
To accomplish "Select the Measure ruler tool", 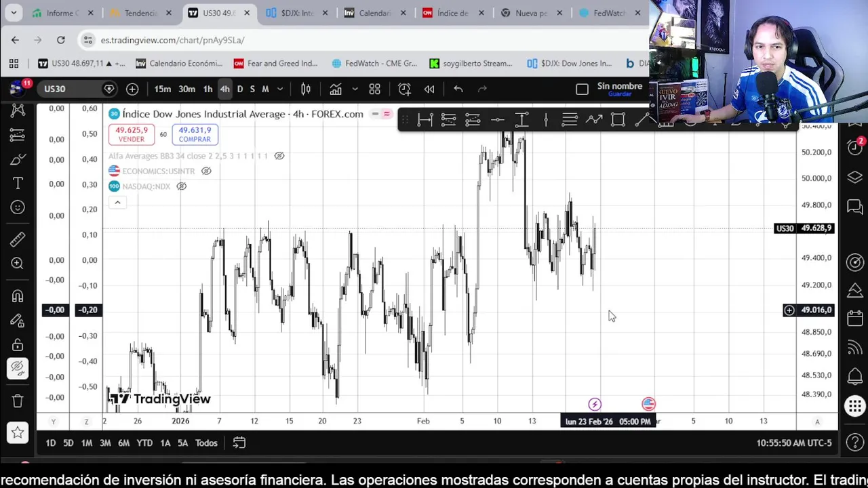I will click(x=18, y=239).
